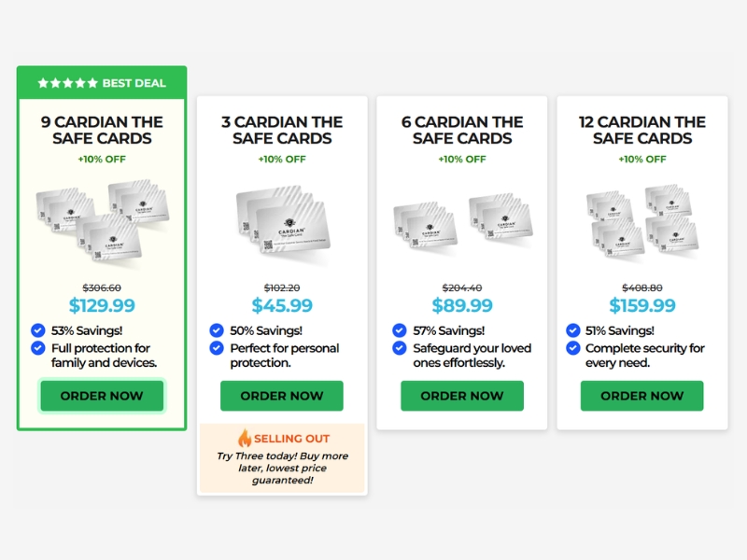This screenshot has width=747, height=560.
Task: Order the 6 cards package for $89.99
Action: [462, 396]
